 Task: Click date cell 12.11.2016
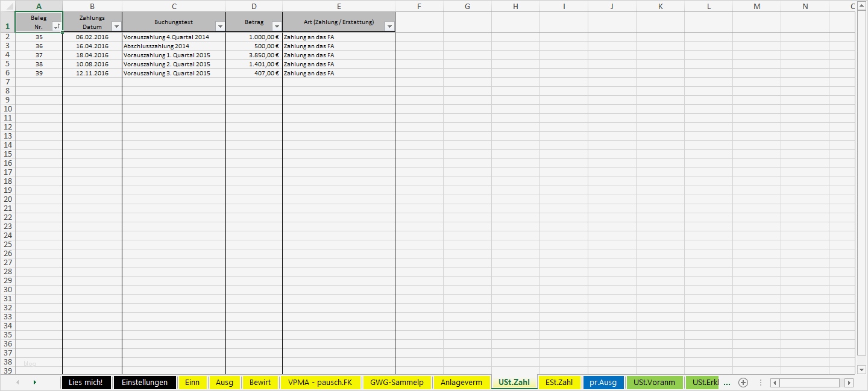tap(92, 73)
